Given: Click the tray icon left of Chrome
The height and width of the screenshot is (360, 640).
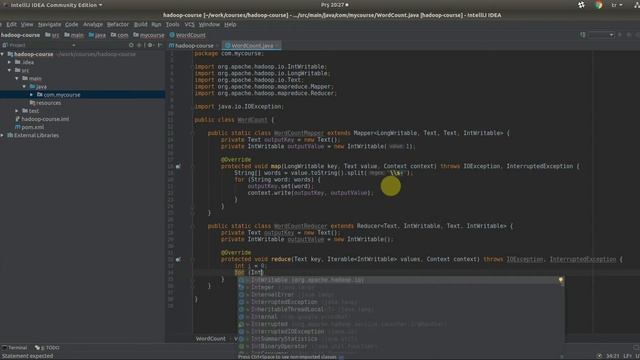Looking at the screenshot, I should point(581,5).
